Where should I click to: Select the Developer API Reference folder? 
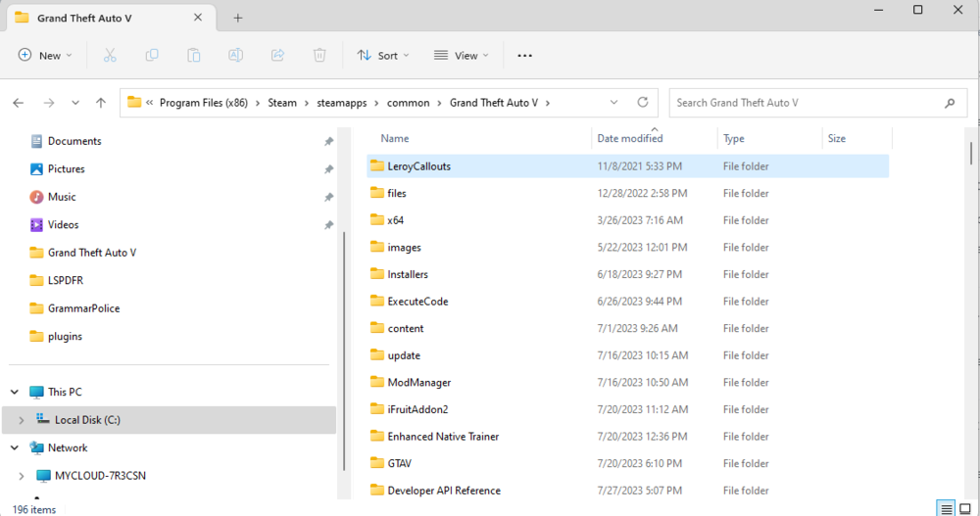click(627, 491)
